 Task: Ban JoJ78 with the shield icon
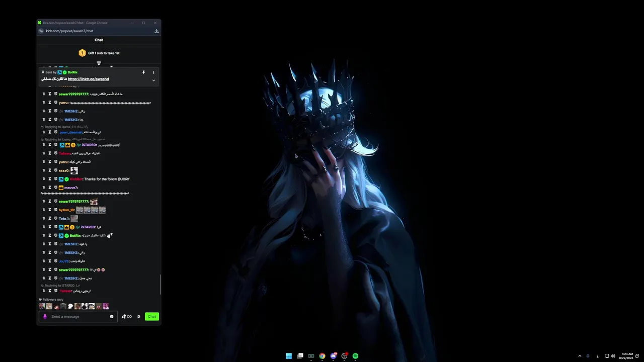56,261
